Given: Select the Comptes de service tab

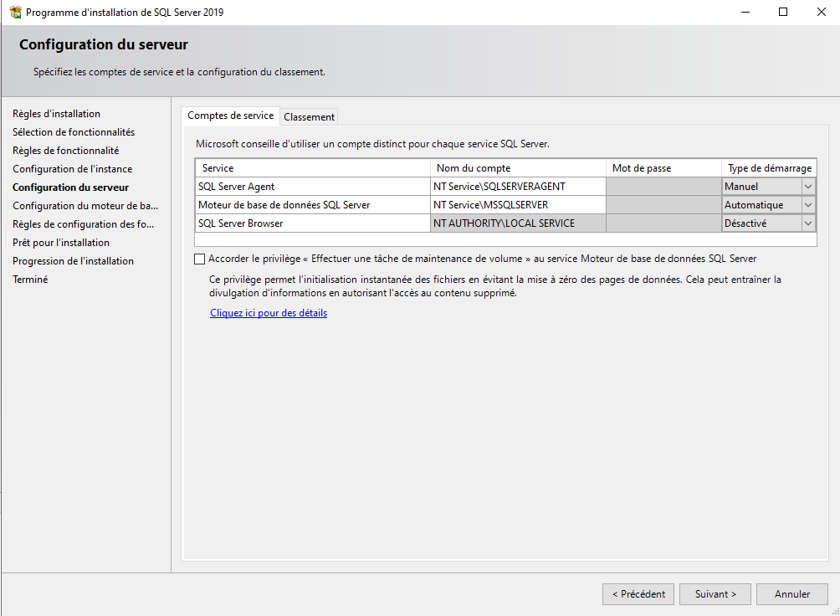Looking at the screenshot, I should tap(230, 116).
